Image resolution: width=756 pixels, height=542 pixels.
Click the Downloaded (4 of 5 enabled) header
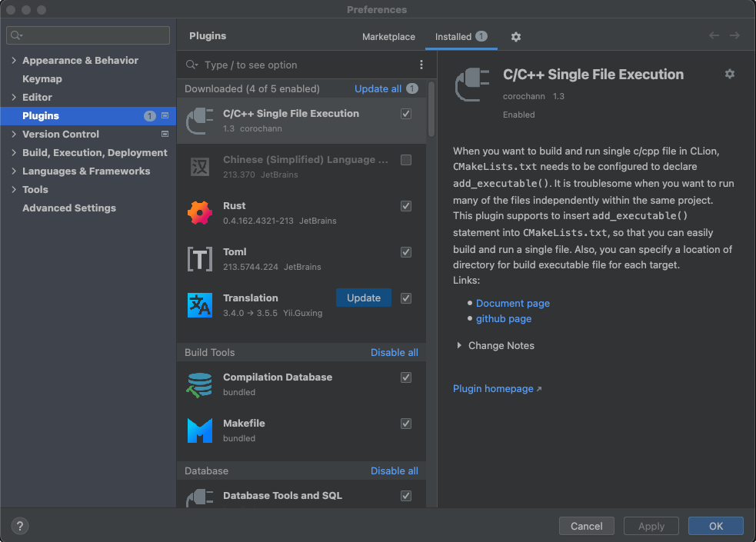[x=252, y=88]
